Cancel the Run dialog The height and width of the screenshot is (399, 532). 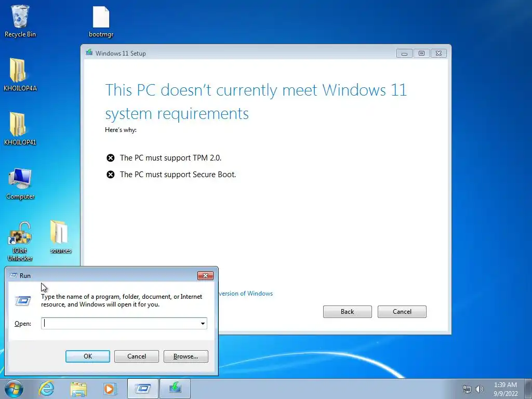coord(137,356)
